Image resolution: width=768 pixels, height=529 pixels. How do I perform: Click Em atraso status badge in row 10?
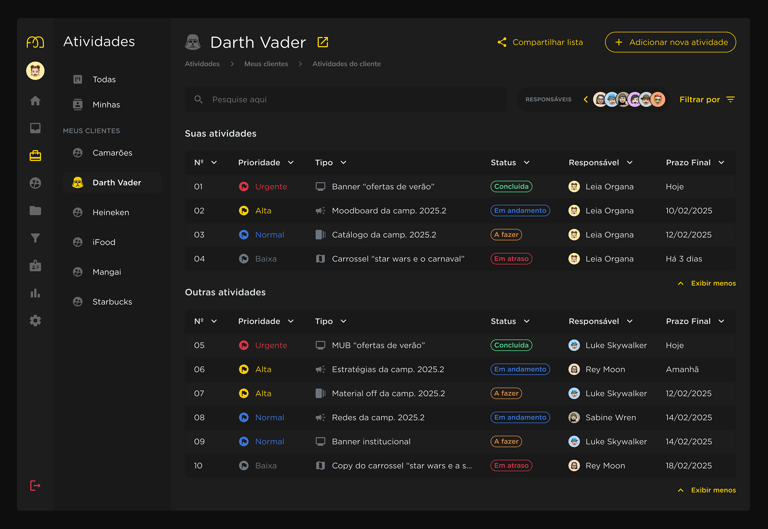(x=511, y=466)
